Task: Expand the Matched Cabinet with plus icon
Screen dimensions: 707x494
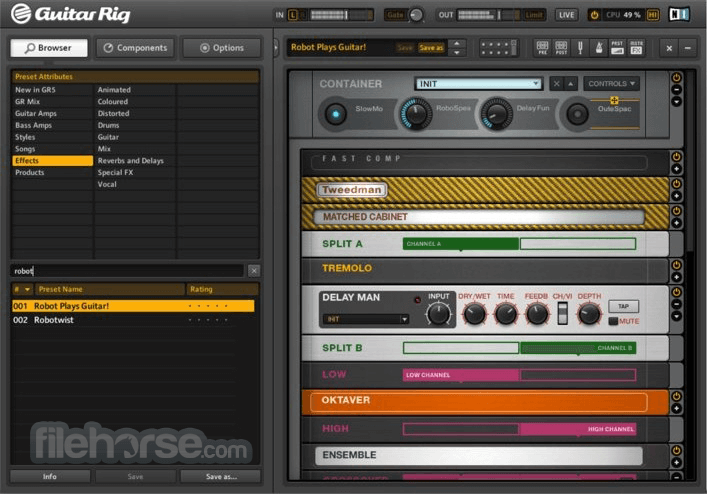Action: (x=676, y=223)
